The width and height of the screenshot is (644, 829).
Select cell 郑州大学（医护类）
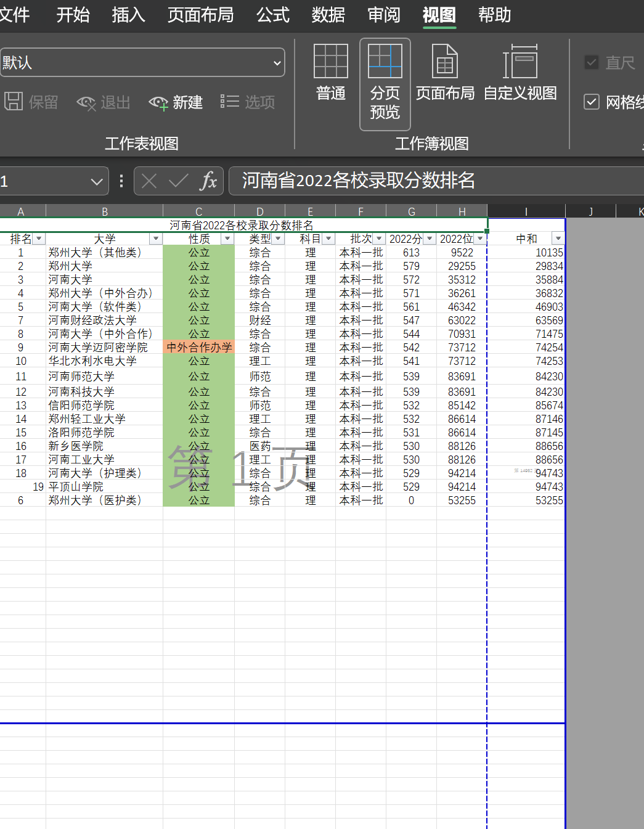click(105, 500)
